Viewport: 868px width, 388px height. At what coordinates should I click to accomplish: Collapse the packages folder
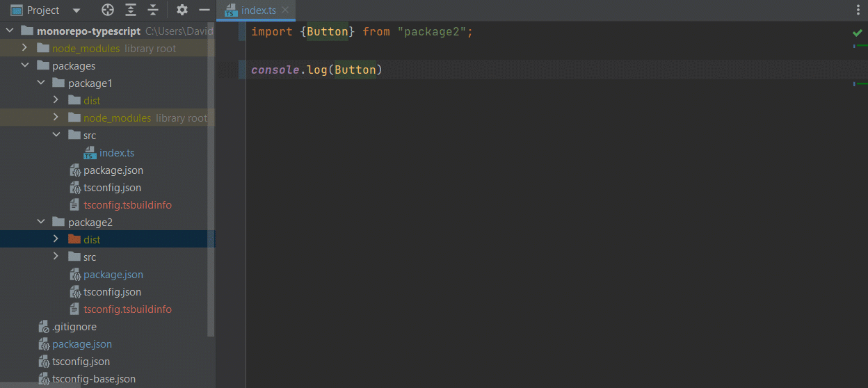pos(24,65)
